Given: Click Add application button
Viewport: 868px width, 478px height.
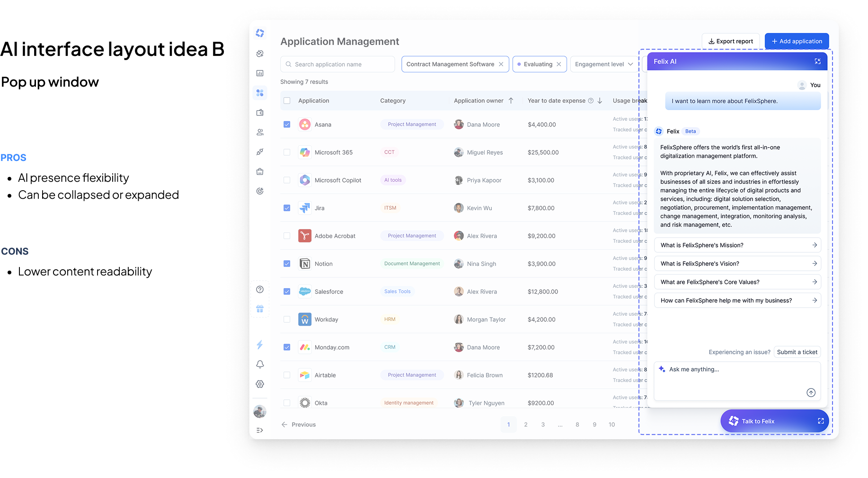Looking at the screenshot, I should point(797,41).
